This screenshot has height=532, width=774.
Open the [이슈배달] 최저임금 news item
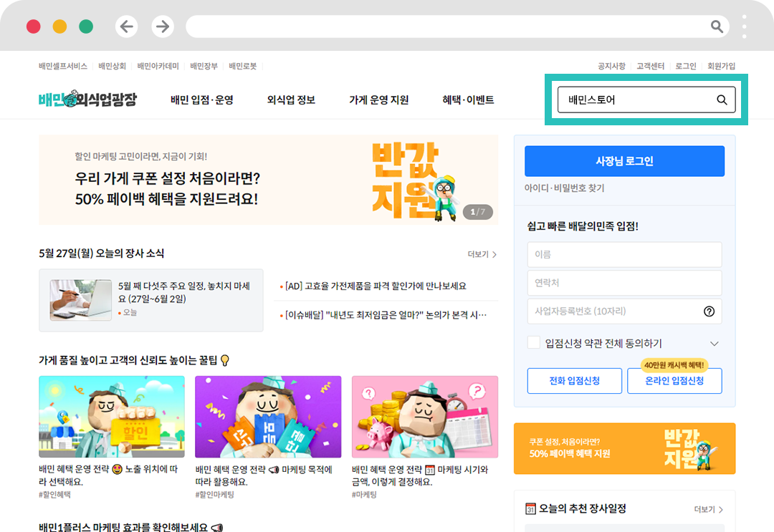pyautogui.click(x=383, y=315)
